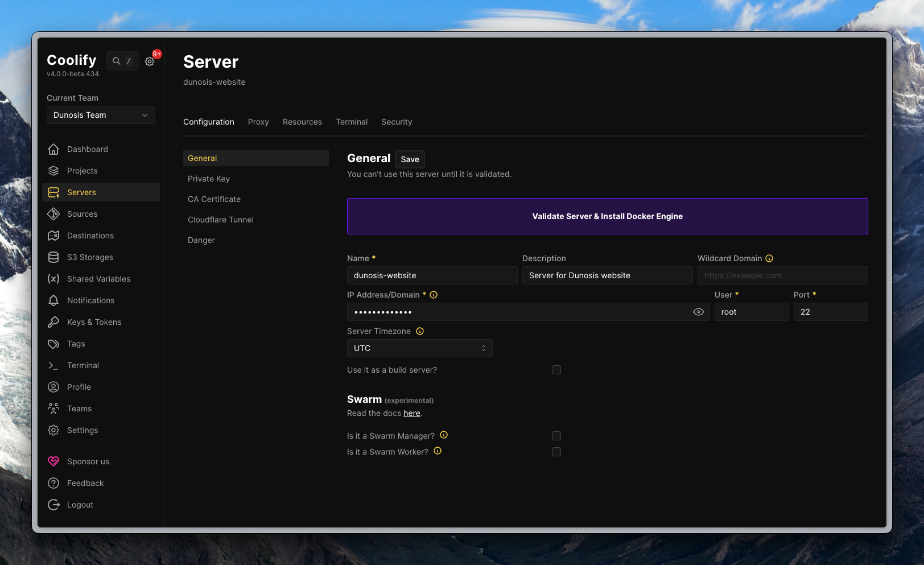The height and width of the screenshot is (565, 924).
Task: Open the Server Timezone selector
Action: point(419,348)
